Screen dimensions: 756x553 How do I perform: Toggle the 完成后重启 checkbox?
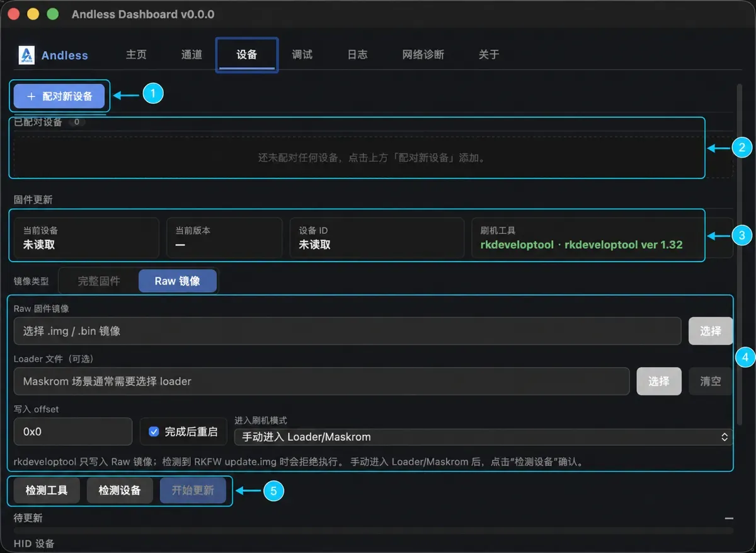pos(153,432)
